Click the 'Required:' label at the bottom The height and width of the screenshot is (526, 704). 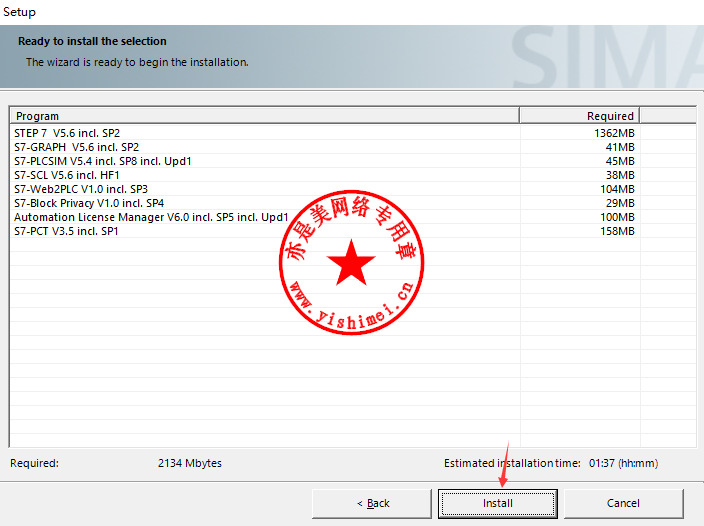click(35, 463)
